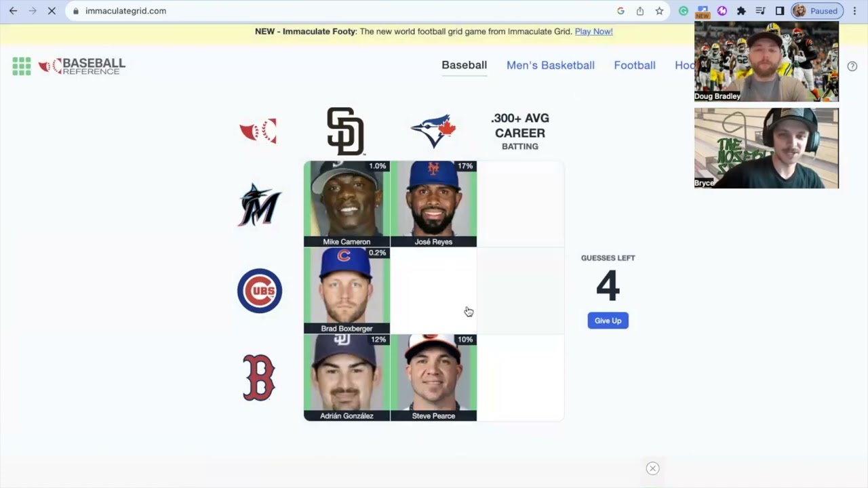Image resolution: width=868 pixels, height=488 pixels.
Task: Select the empty Cubs and Blue Jays cell
Action: point(433,291)
